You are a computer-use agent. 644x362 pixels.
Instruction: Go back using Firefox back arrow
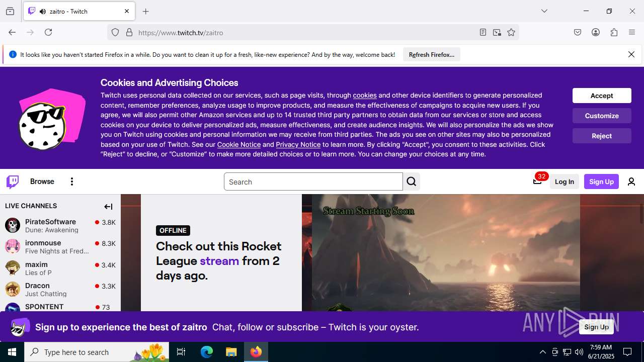[x=12, y=32]
